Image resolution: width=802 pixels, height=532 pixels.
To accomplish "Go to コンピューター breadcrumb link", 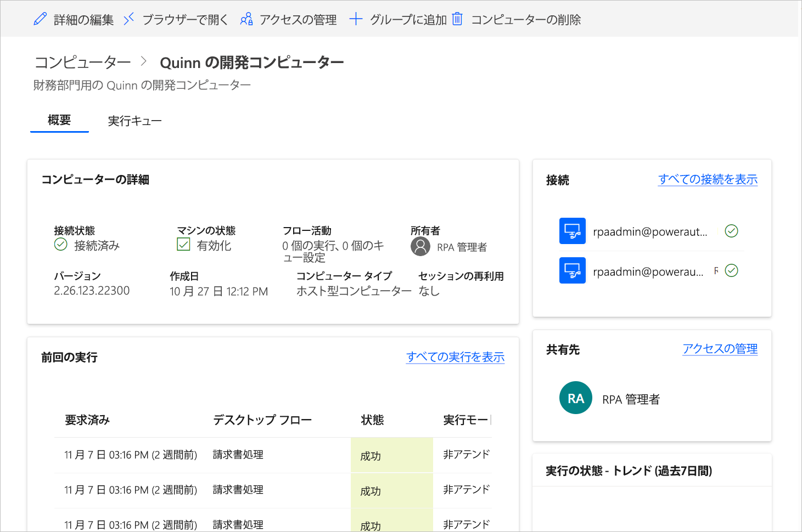I will (83, 62).
